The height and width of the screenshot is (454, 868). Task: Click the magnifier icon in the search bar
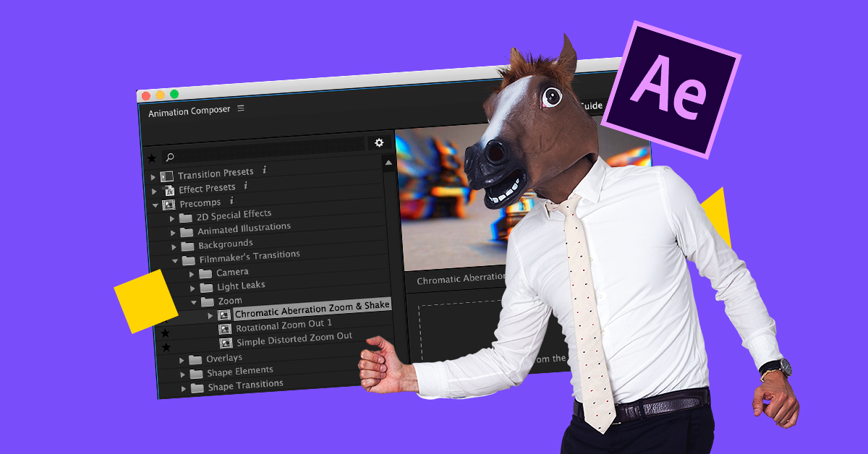(x=170, y=156)
